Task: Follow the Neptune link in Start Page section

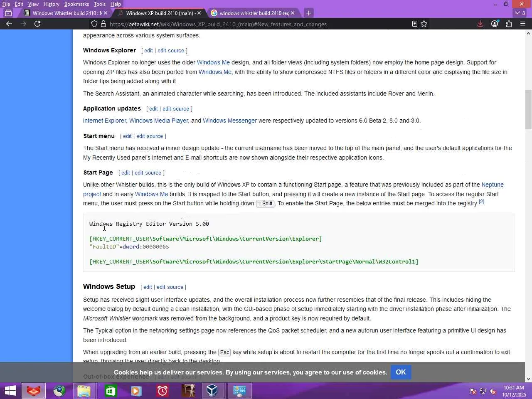Action: click(x=493, y=185)
